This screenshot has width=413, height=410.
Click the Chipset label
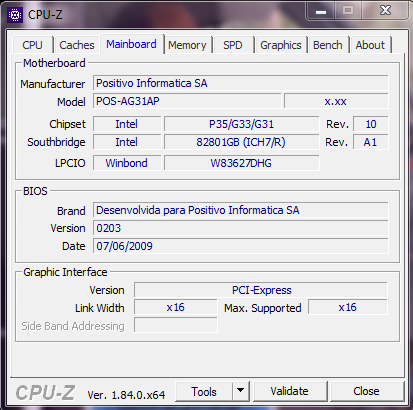coord(67,124)
